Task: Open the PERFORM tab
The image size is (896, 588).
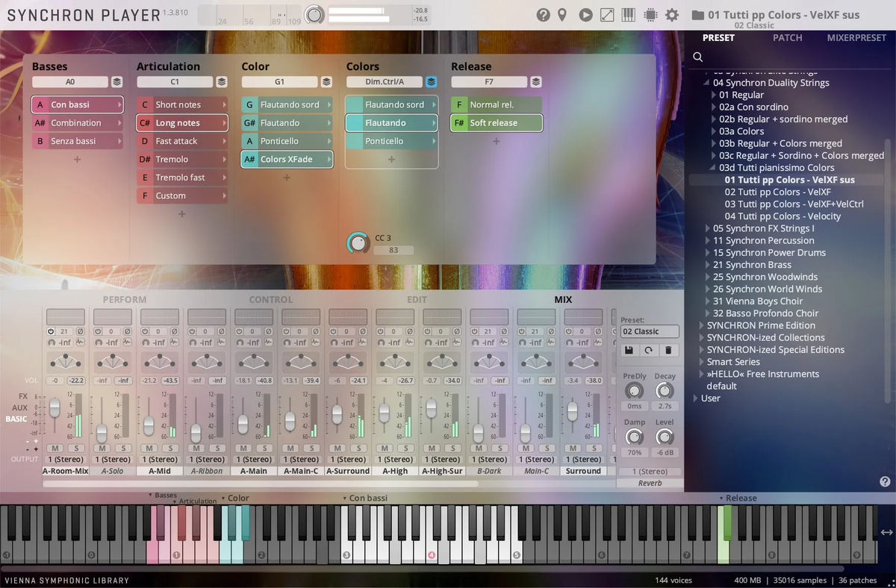Action: pyautogui.click(x=125, y=300)
